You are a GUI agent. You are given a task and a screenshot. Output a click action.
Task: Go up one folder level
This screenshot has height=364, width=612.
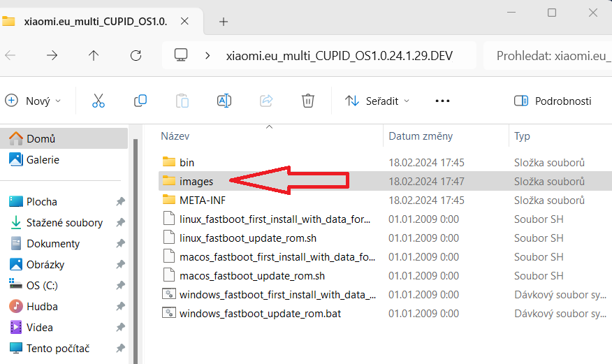tap(94, 55)
